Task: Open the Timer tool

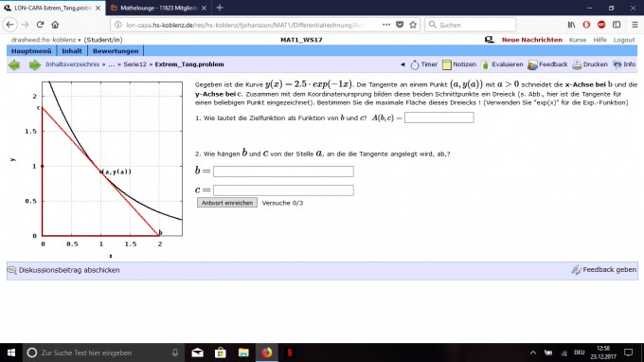Action: [x=424, y=64]
